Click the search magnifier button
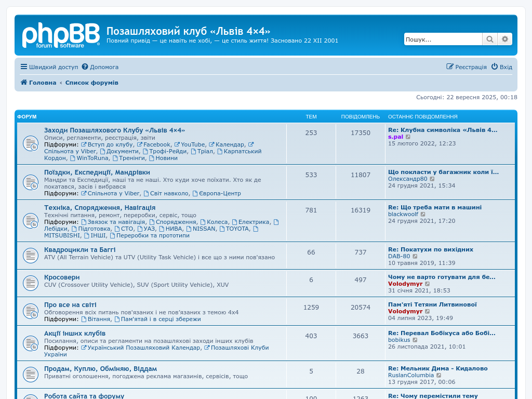Screen dimensions: 532x399 [x=489, y=39]
